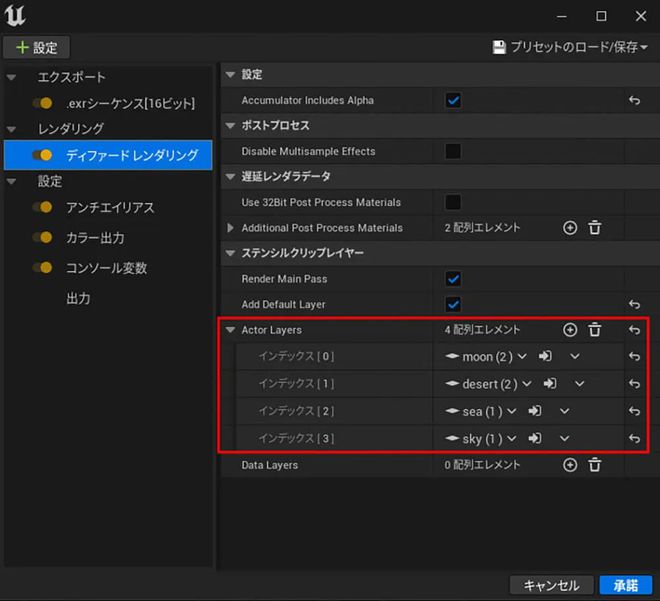Collapse the Actor Layers array

click(230, 330)
